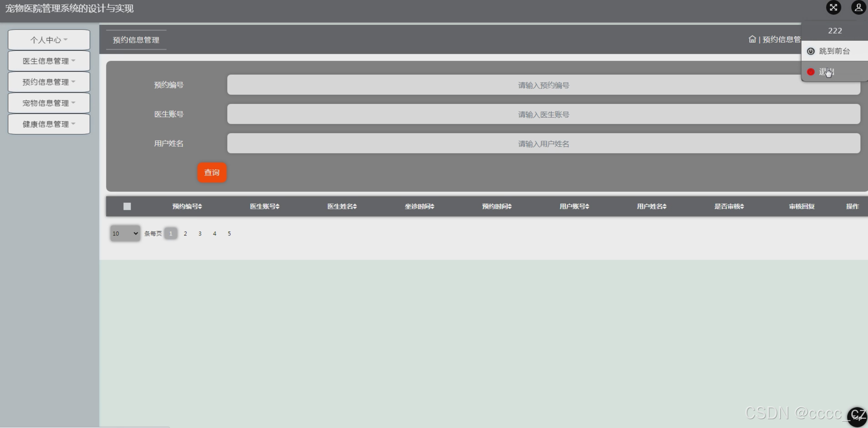Focus the 请输入用户姓名 input field
868x428 pixels.
point(543,143)
